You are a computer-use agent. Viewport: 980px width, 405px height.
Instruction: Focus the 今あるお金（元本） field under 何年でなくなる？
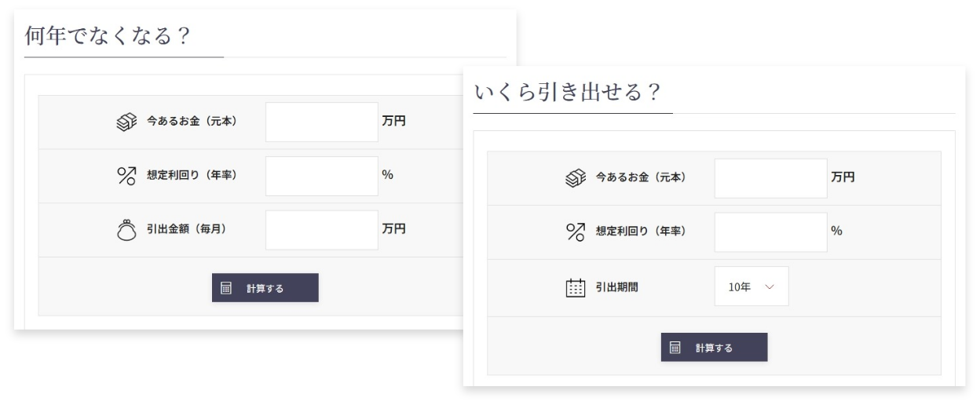coord(322,122)
